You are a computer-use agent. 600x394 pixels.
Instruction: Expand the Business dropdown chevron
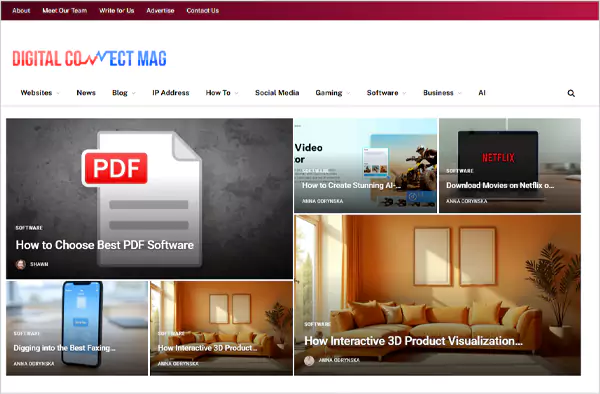pyautogui.click(x=460, y=93)
